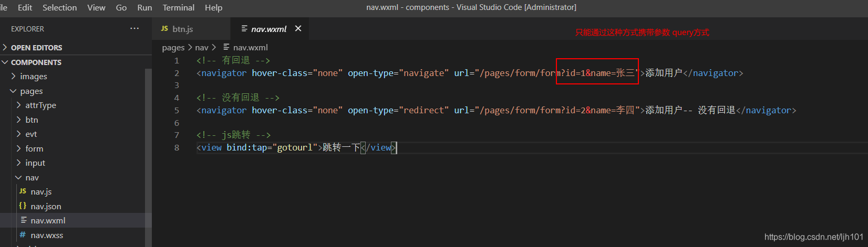Open the Go menu
The image size is (868, 247).
click(121, 7)
